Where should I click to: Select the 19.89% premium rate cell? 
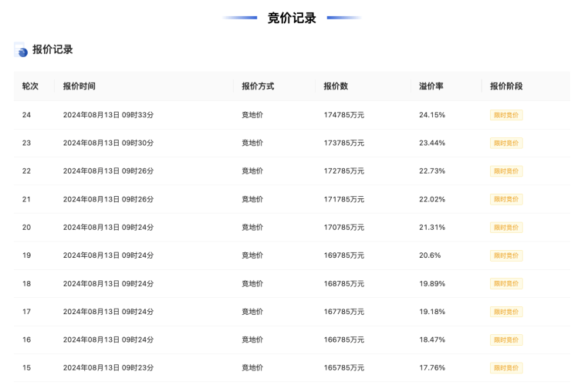click(x=432, y=284)
